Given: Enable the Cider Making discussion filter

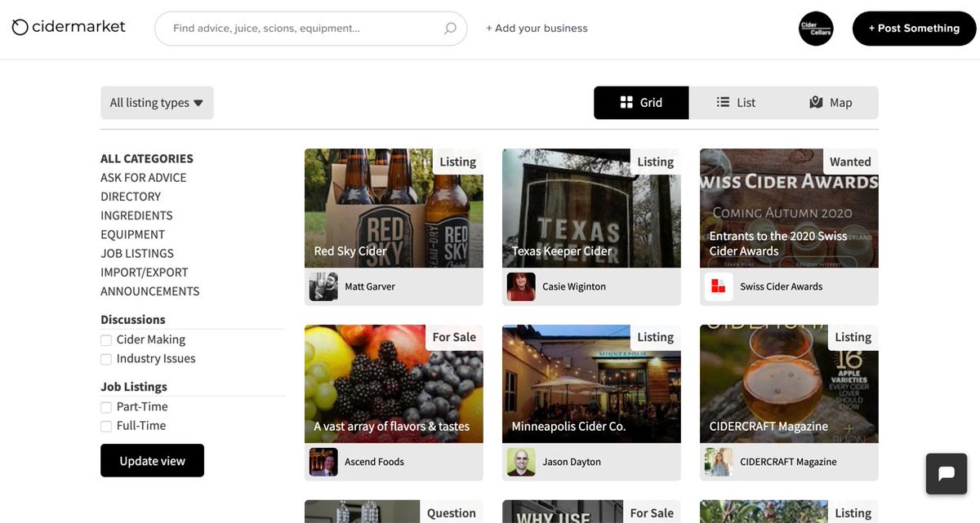Looking at the screenshot, I should click(x=106, y=339).
